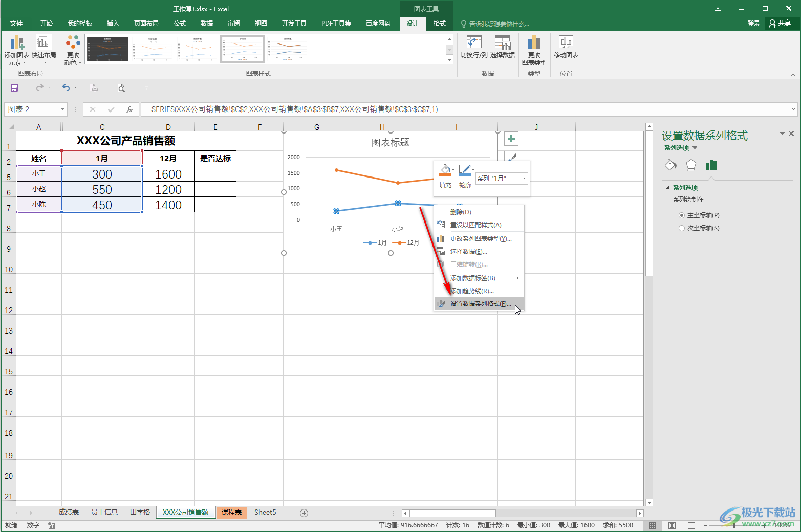Click the Outline pen in mini toolbar
Image resolution: width=801 pixels, height=532 pixels.
coord(465,170)
